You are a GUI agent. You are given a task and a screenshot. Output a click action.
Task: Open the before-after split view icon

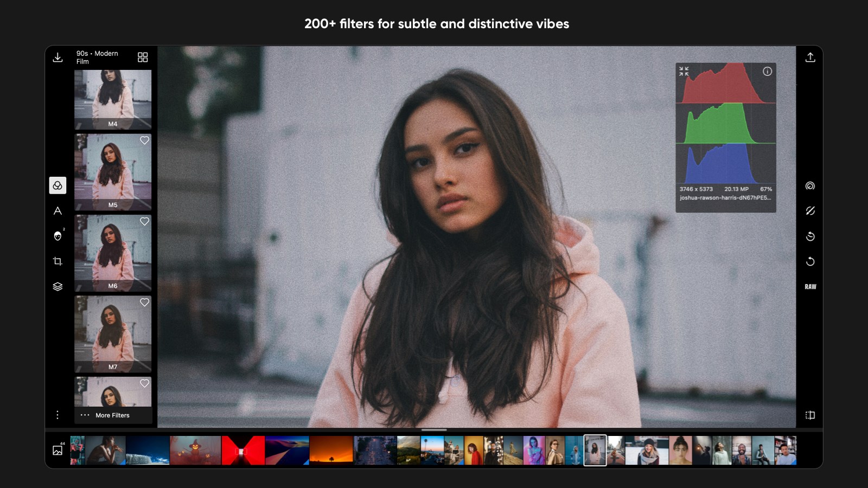pyautogui.click(x=810, y=415)
